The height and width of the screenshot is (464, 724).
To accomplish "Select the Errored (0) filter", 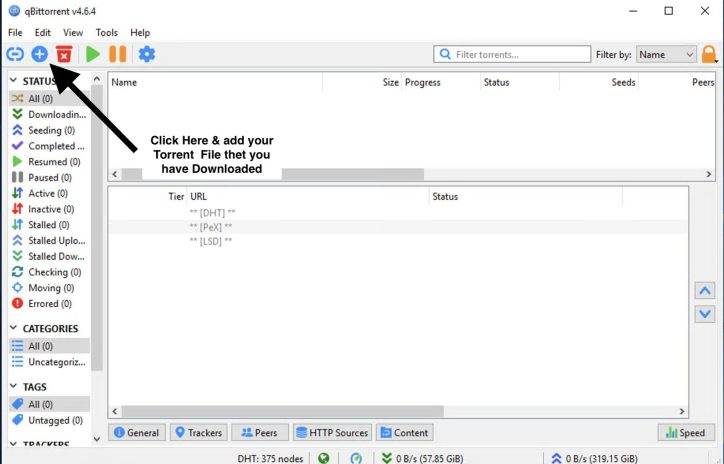I will 49,303.
